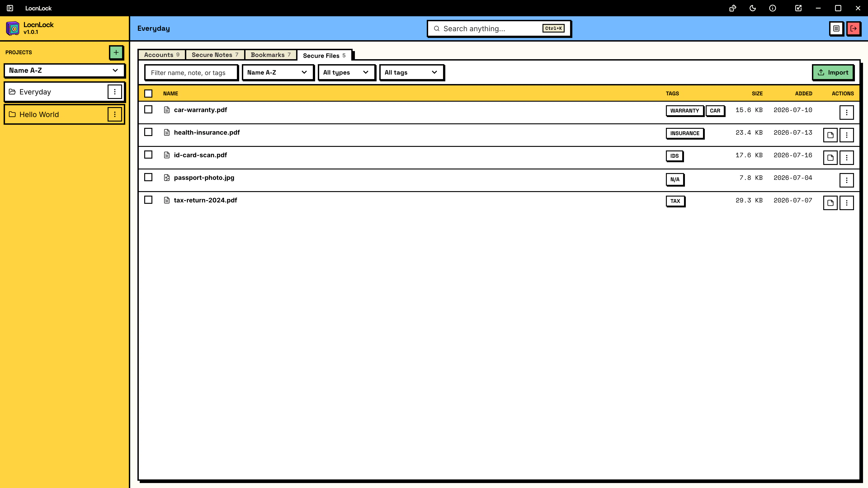Screen dimensions: 868x488
Task: Click the Hello World folder icon
Action: [12, 114]
